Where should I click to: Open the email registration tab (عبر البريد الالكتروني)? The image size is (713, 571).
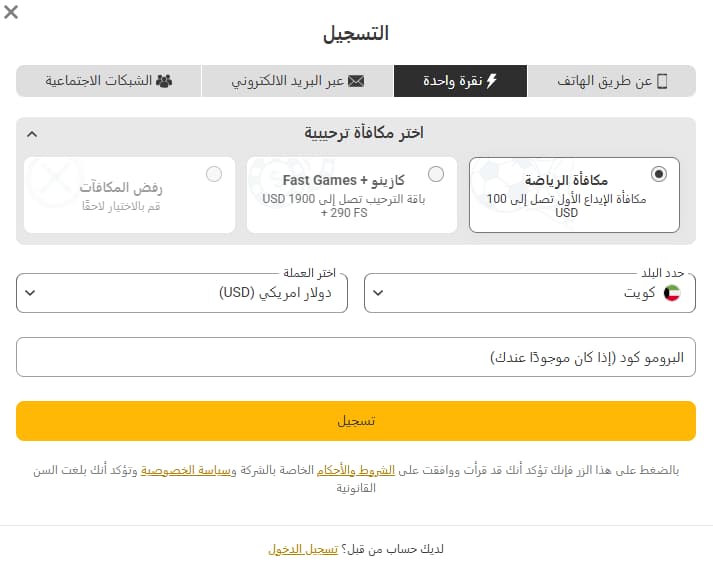[x=297, y=81]
